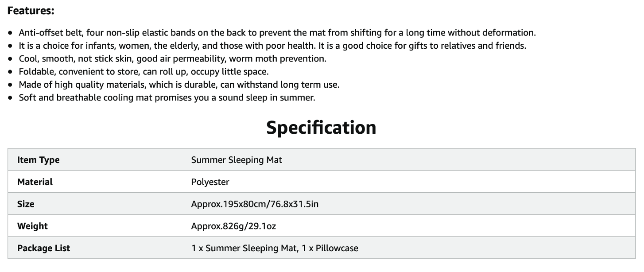Click the Size row label
The height and width of the screenshot is (272, 644).
(x=26, y=204)
